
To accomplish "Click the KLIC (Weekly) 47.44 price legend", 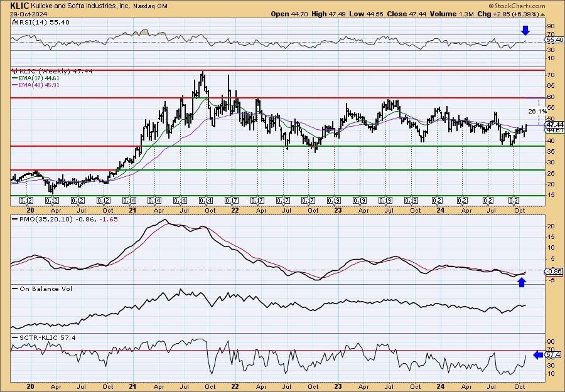I will pos(55,72).
